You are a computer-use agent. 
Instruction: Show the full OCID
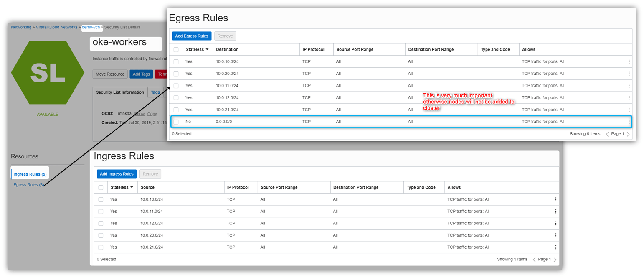click(x=139, y=114)
